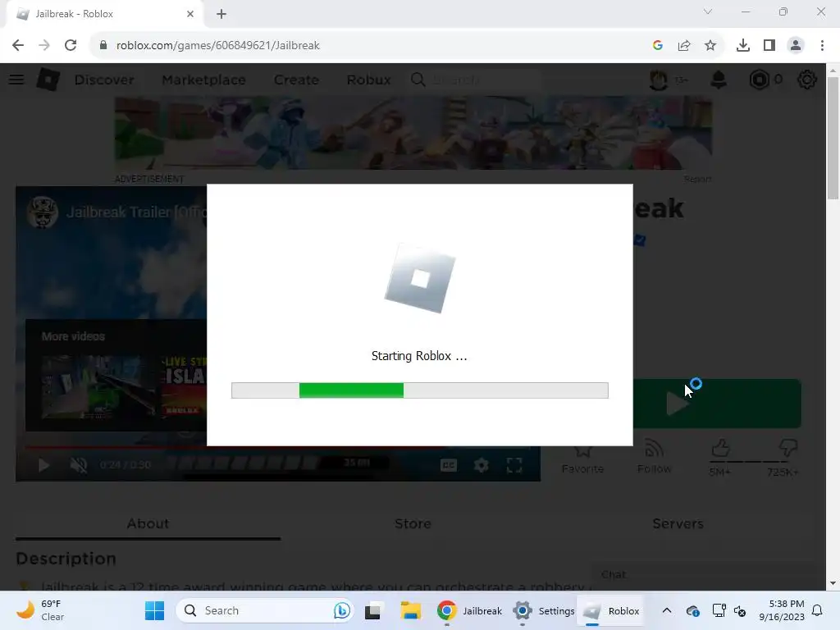Click the taskbar Search box
840x630 pixels.
point(265,610)
